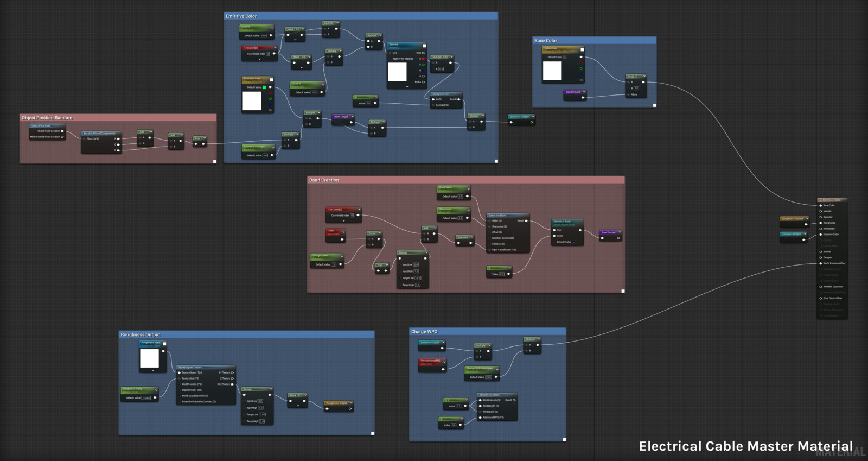Click the blue output pin on Emission Color node

click(270, 105)
